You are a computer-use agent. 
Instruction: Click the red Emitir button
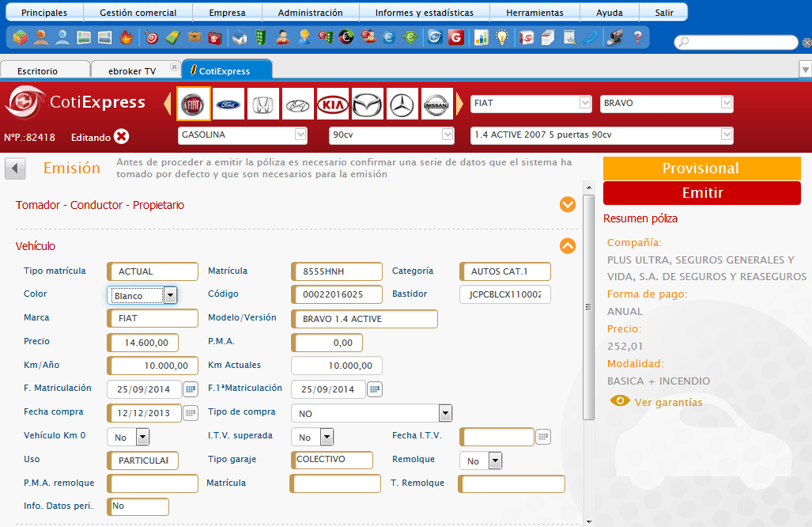coord(701,193)
